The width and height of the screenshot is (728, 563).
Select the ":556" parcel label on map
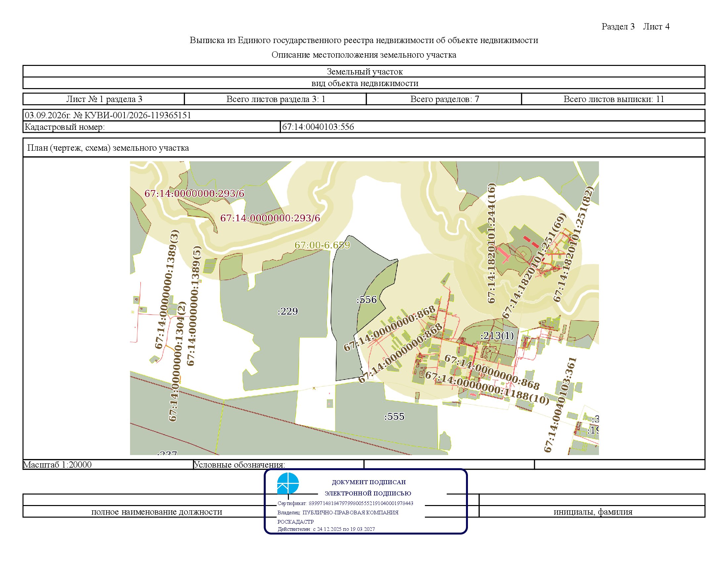tap(366, 299)
